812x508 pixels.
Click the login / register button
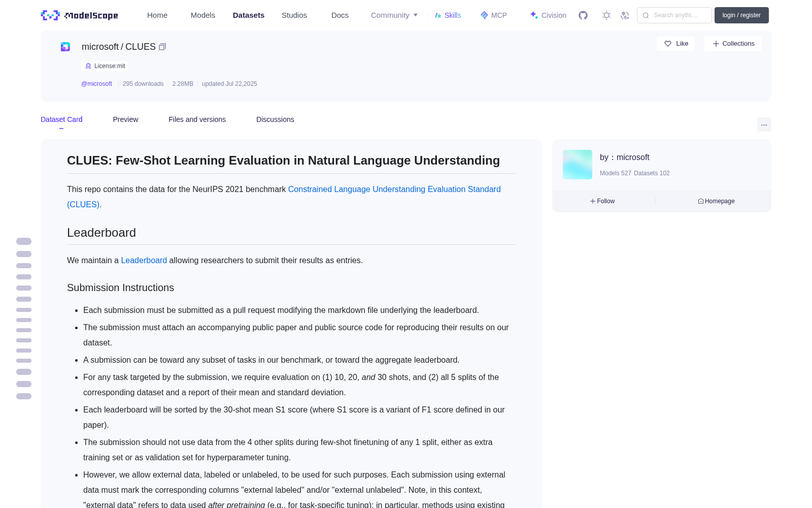coord(741,15)
